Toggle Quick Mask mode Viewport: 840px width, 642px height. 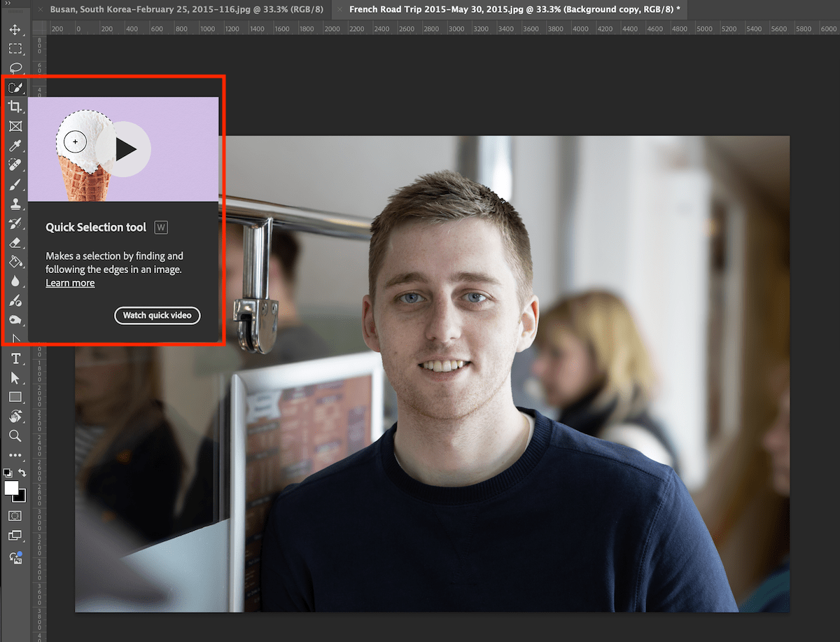[x=15, y=515]
